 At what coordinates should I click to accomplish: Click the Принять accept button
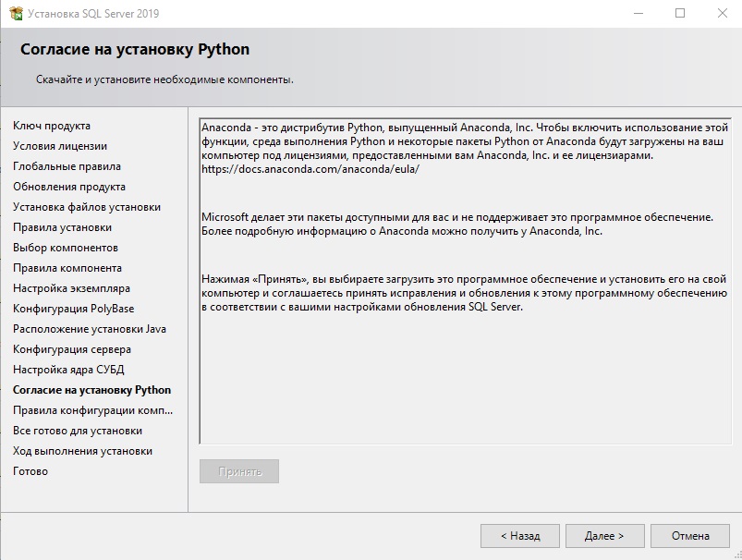pos(239,471)
